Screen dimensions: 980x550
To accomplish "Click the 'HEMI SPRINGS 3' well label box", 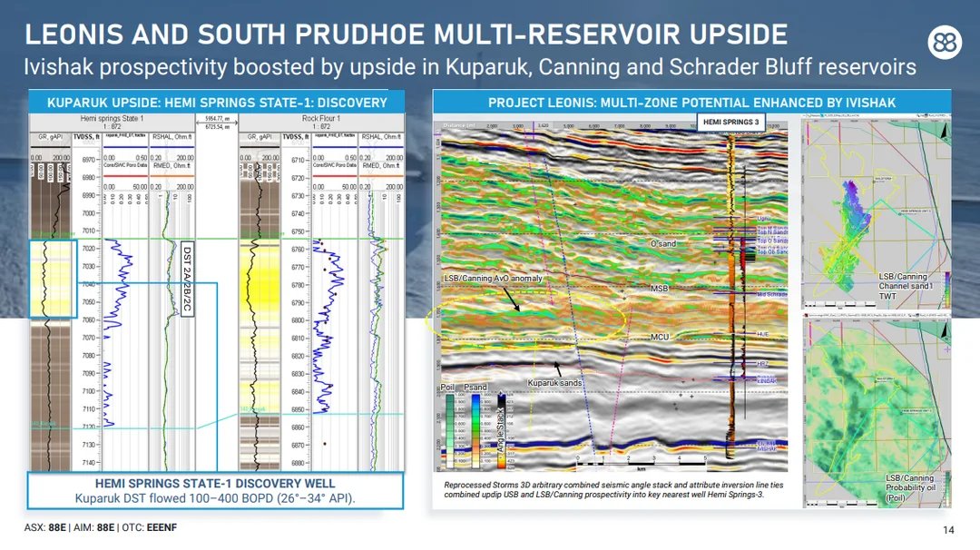I will pyautogui.click(x=730, y=122).
